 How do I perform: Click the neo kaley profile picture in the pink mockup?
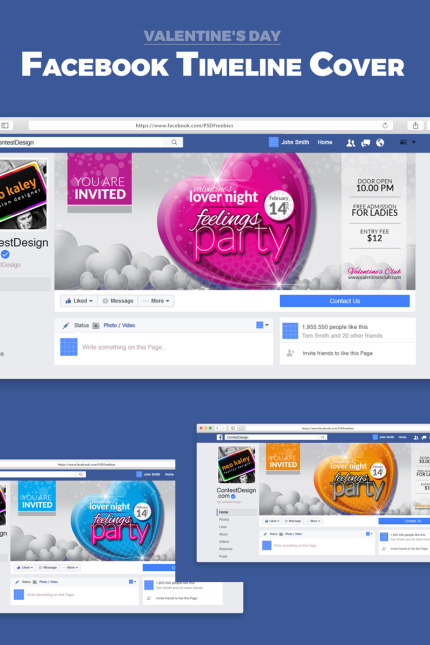coord(23,195)
